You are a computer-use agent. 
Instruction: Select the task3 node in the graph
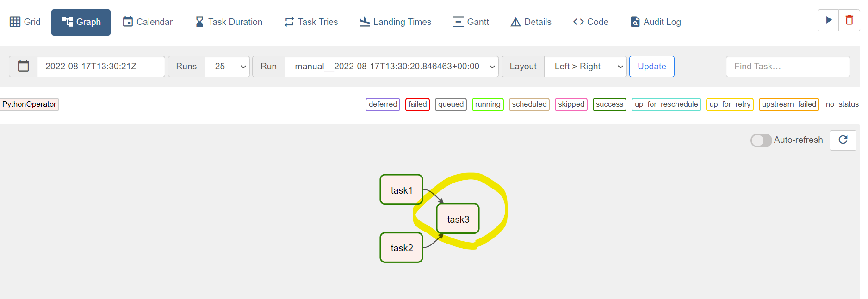click(x=458, y=219)
